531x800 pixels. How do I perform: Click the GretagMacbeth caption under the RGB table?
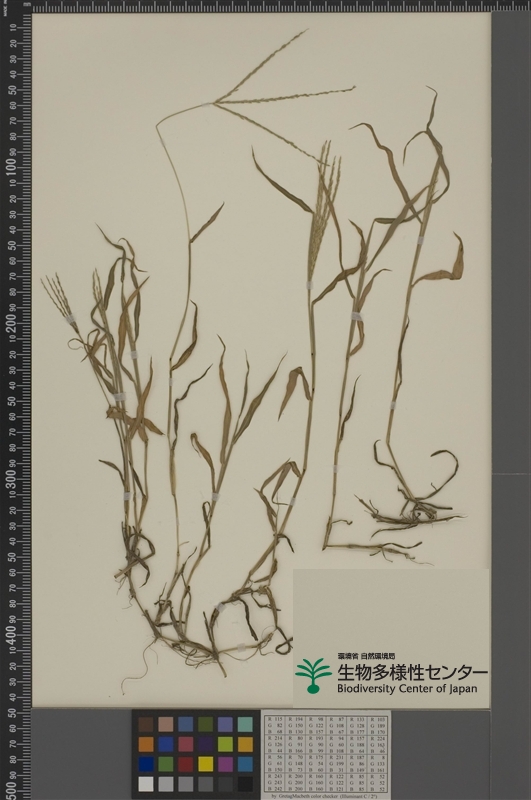click(326, 797)
